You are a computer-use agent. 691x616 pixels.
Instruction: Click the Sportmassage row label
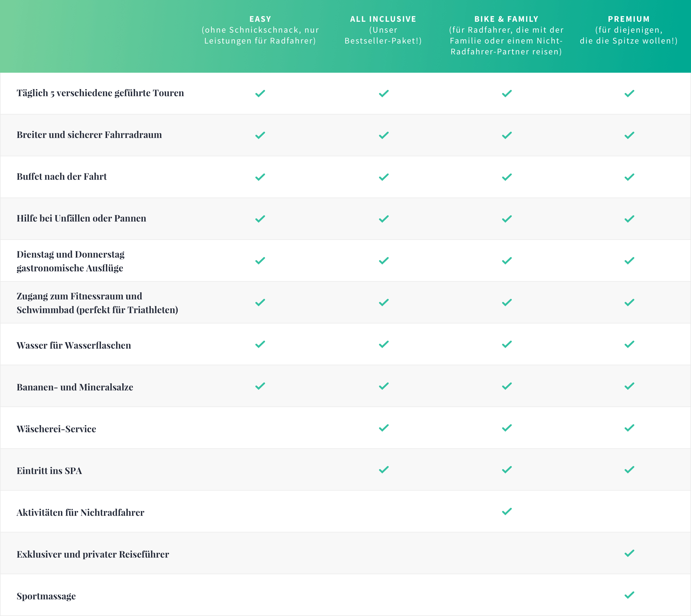[x=46, y=596]
